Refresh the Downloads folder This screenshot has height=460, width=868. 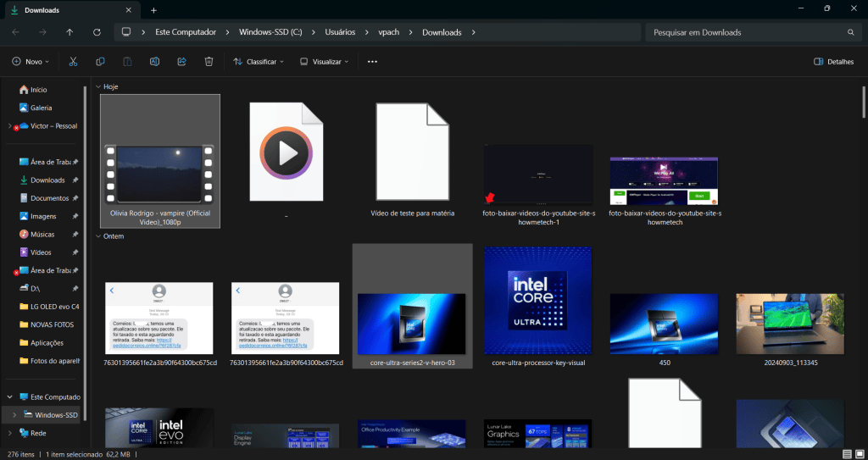[x=97, y=32]
